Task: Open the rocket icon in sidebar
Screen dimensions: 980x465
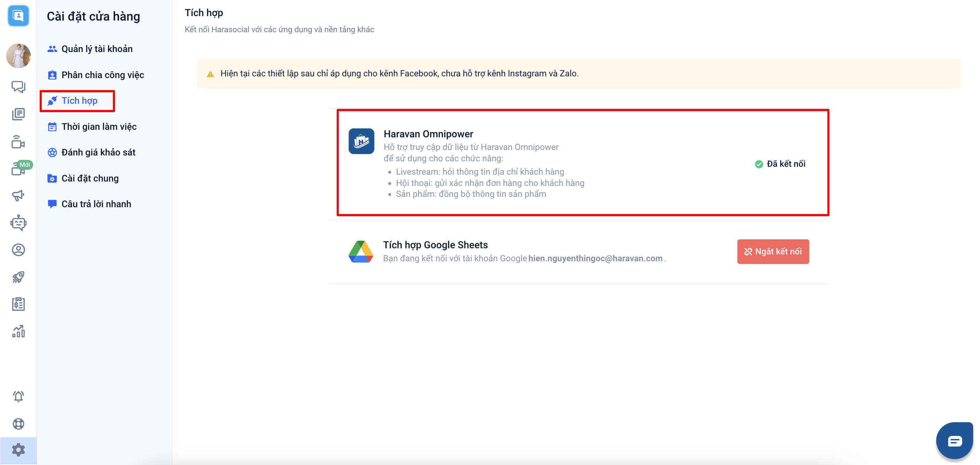Action: pyautogui.click(x=18, y=277)
